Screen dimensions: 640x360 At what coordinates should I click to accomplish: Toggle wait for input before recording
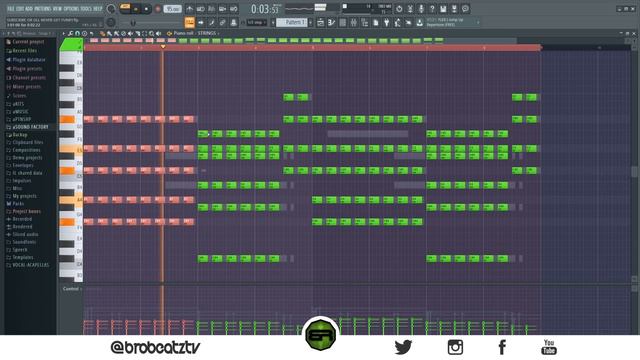point(201,9)
